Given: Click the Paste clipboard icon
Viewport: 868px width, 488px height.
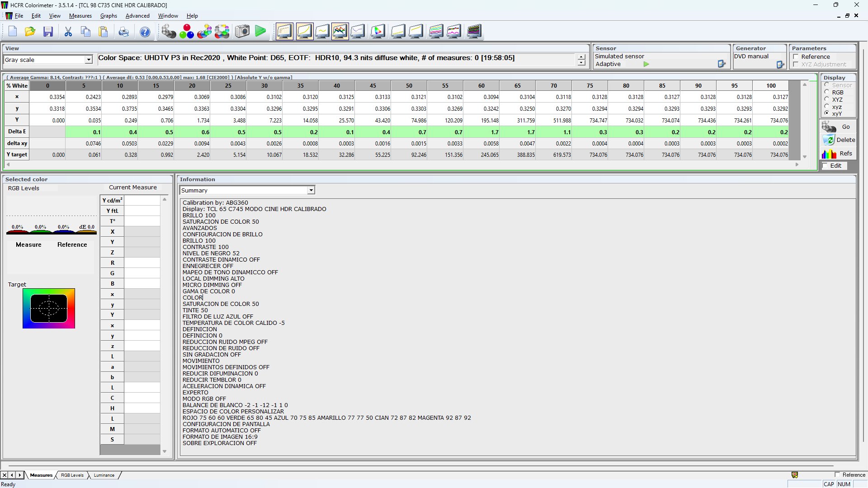Looking at the screenshot, I should point(104,32).
